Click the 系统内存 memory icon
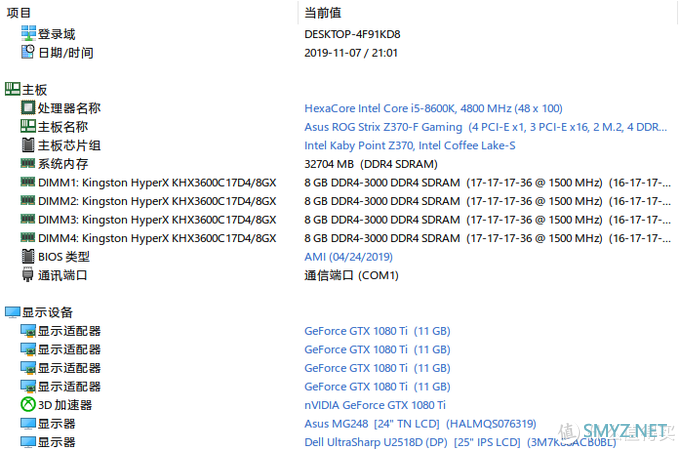 (28, 164)
